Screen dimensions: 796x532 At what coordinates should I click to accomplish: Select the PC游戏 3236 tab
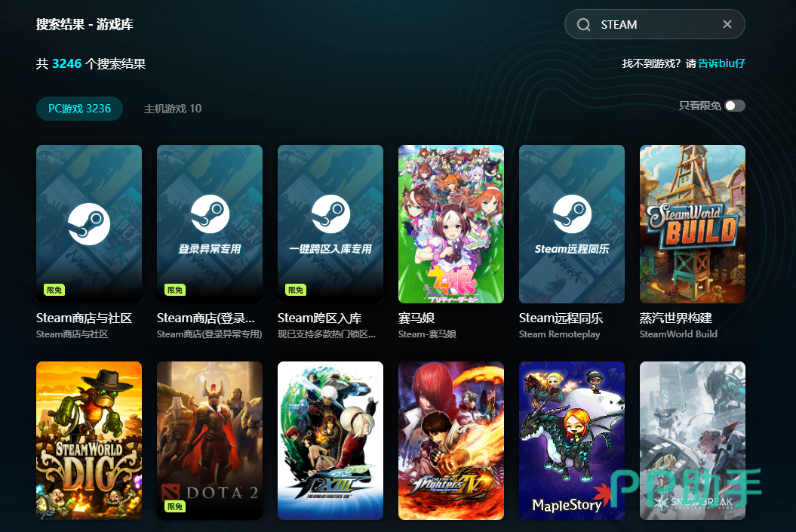coord(79,108)
